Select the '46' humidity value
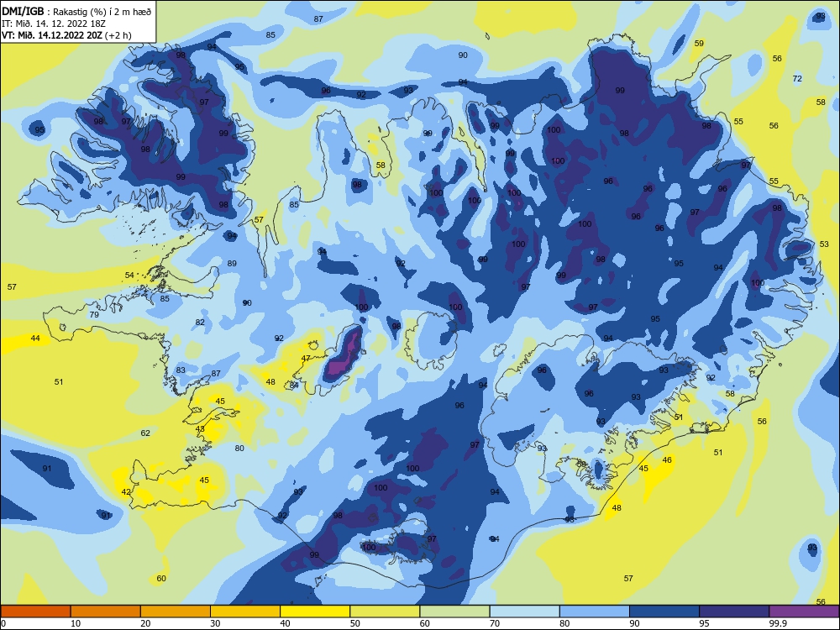This screenshot has height=630, width=840. [667, 459]
